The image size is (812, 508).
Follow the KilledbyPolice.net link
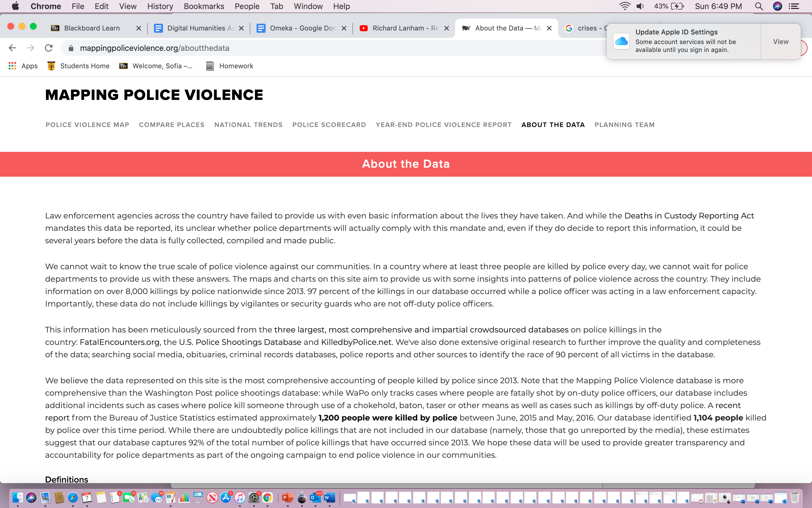click(x=356, y=342)
